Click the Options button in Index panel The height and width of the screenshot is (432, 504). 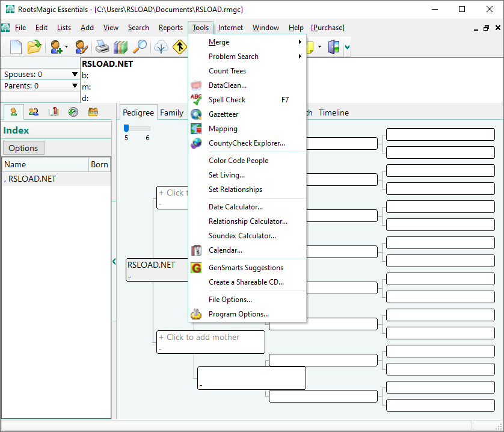click(23, 148)
